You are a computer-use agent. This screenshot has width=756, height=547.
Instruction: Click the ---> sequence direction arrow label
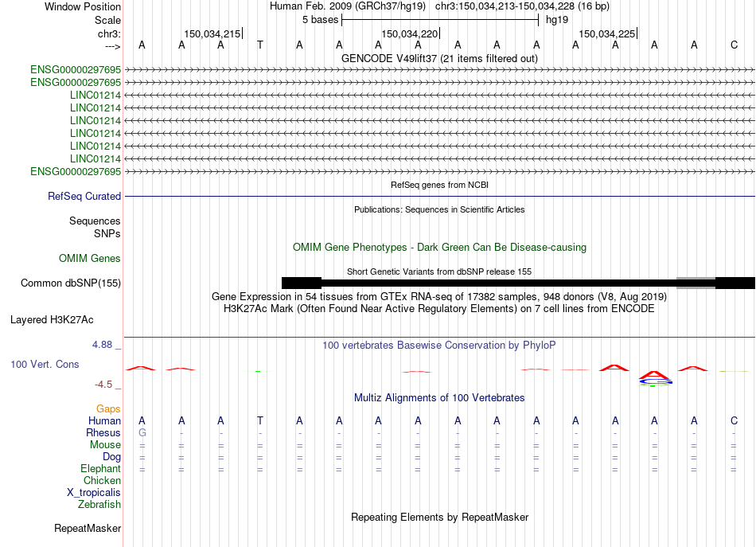pos(112,46)
